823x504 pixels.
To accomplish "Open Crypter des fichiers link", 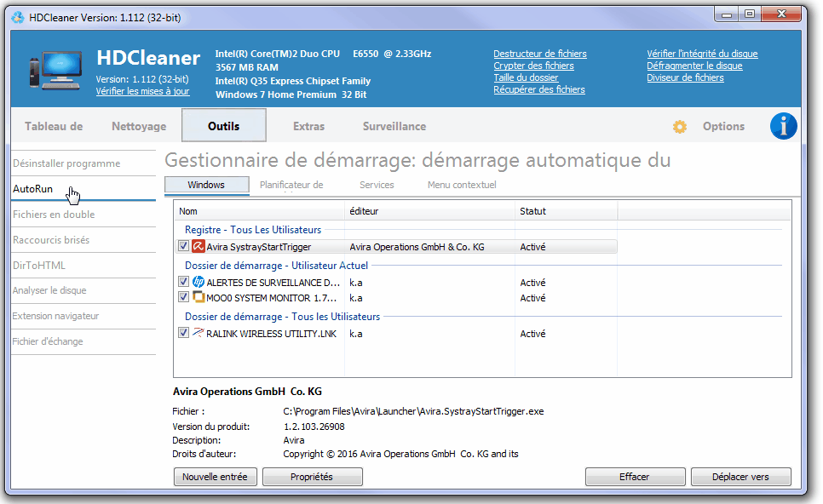I will tap(533, 66).
